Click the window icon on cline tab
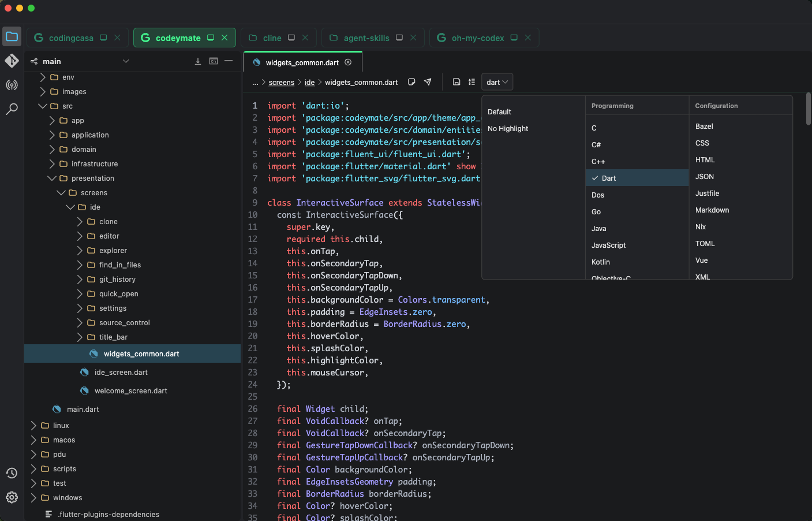 [x=291, y=38]
